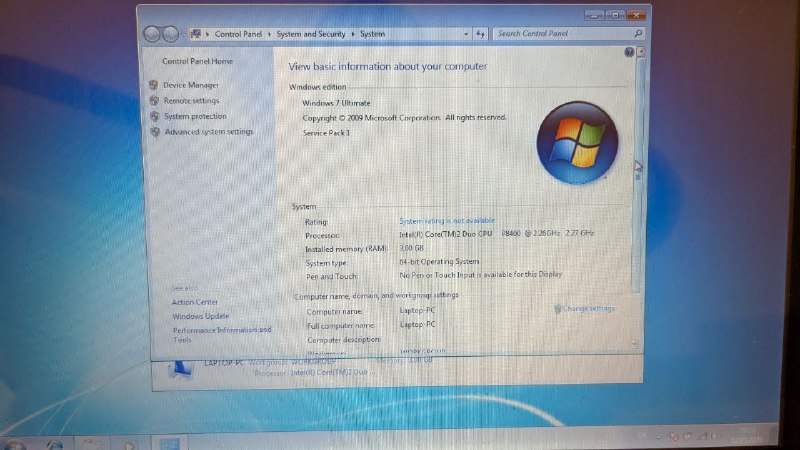Select the System breadcrumb segment
The width and height of the screenshot is (800, 450).
[372, 34]
